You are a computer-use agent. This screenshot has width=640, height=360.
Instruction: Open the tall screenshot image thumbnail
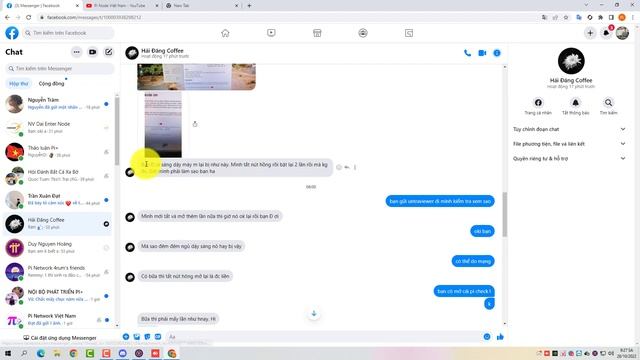tap(163, 124)
